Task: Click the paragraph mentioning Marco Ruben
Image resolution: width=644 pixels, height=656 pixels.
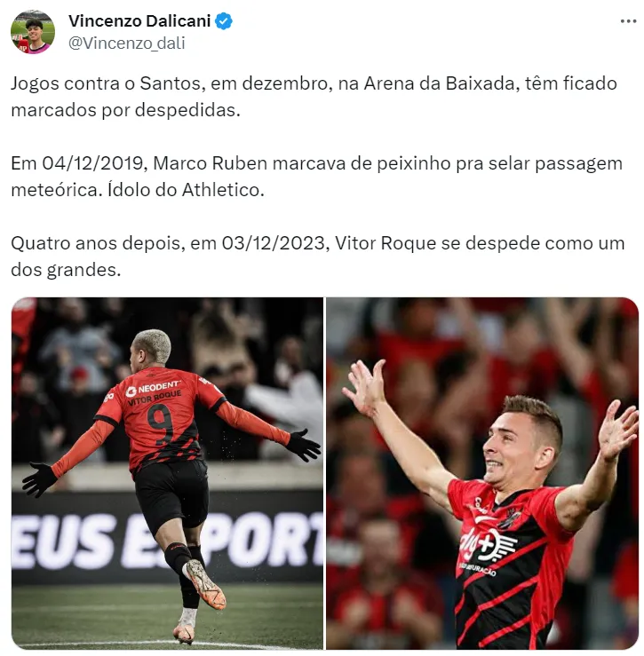Action: coord(316,177)
